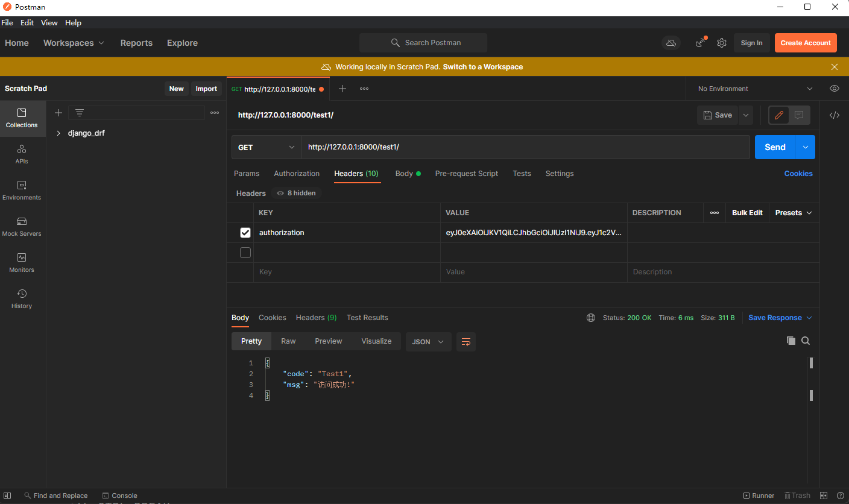The image size is (849, 504).
Task: Copy the response body to clipboard
Action: [791, 341]
